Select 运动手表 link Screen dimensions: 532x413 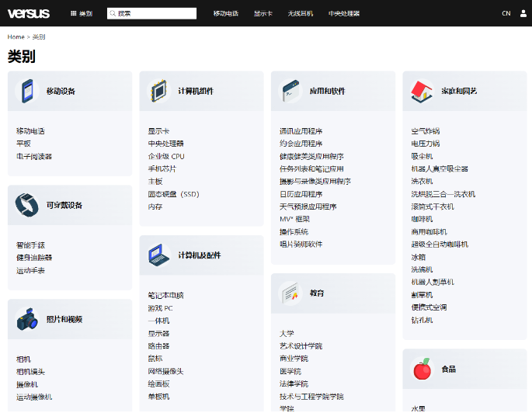(x=30, y=270)
